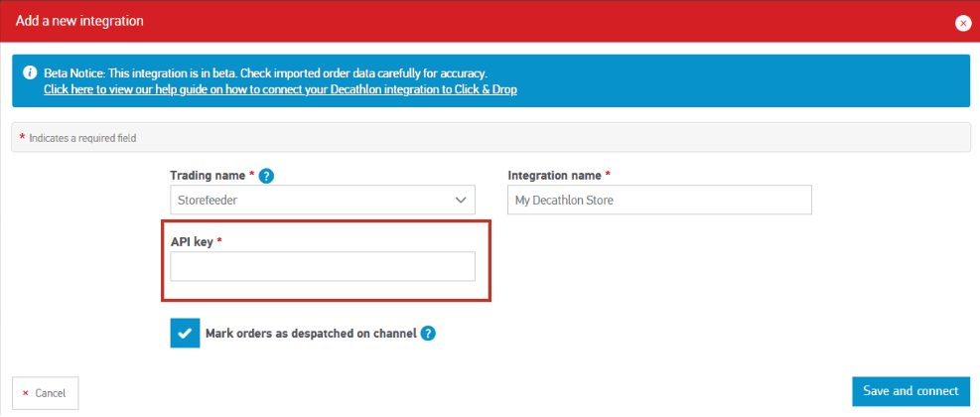Expand the Trading name dropdown arrow
Viewport: 980px width, 417px height.
460,200
